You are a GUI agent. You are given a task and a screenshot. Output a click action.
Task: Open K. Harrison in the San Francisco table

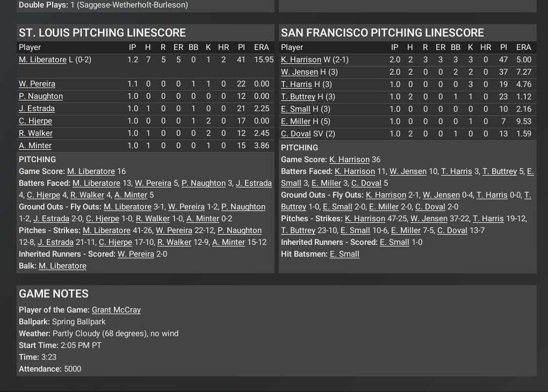pos(301,60)
